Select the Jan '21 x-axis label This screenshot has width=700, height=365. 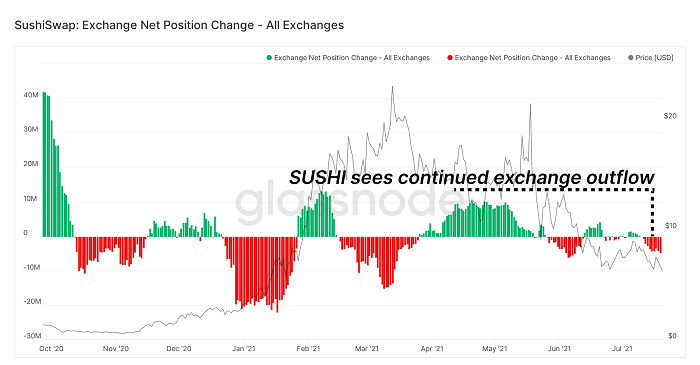(x=244, y=348)
